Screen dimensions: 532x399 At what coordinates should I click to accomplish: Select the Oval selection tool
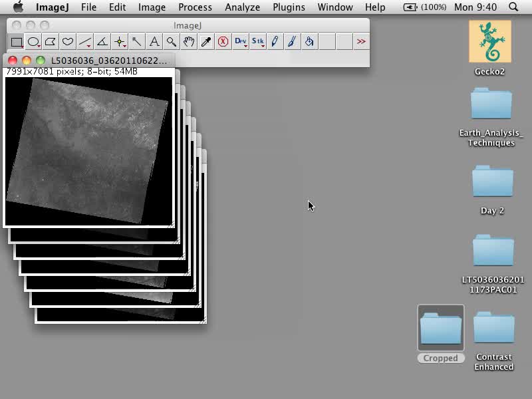(x=33, y=42)
